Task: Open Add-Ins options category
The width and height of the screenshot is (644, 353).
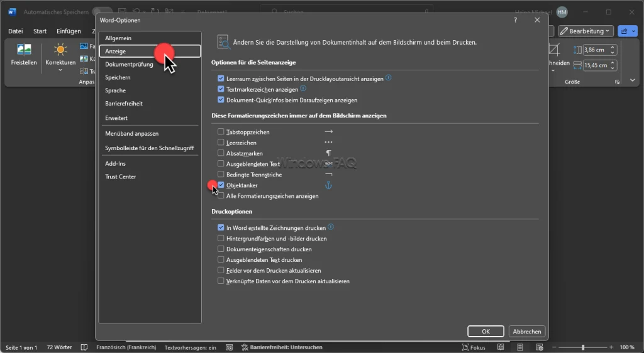Action: coord(150,163)
